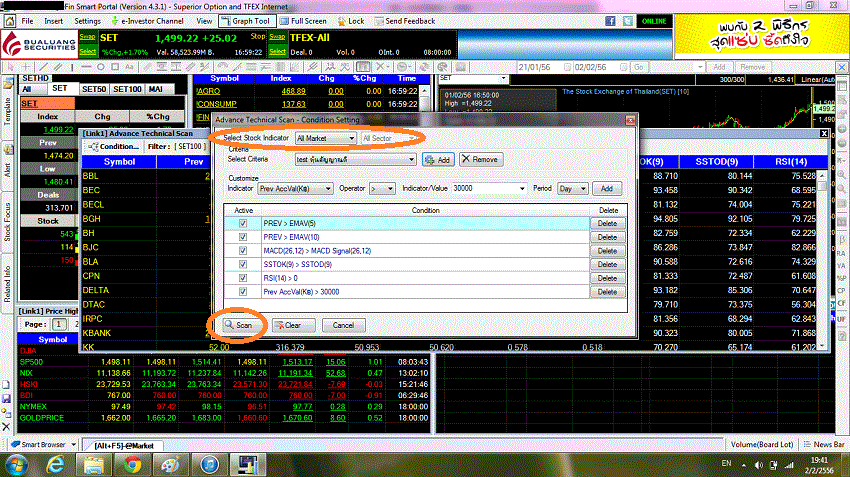
Task: Open Paint from the taskbar
Action: [x=171, y=465]
